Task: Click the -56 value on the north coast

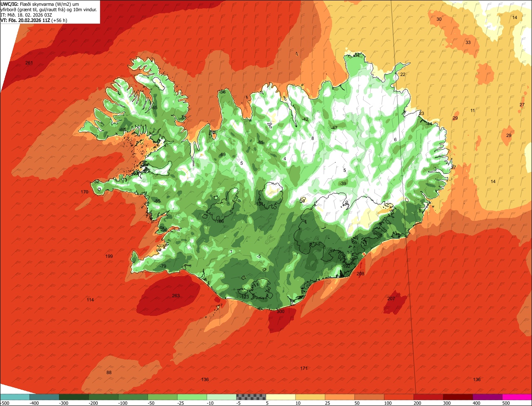Action: pos(222,92)
